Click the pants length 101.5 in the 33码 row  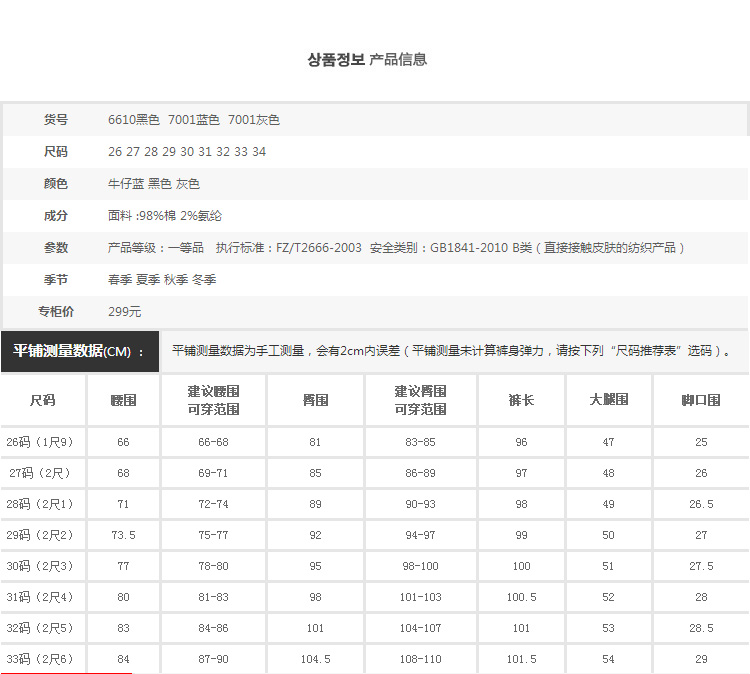[x=521, y=659]
